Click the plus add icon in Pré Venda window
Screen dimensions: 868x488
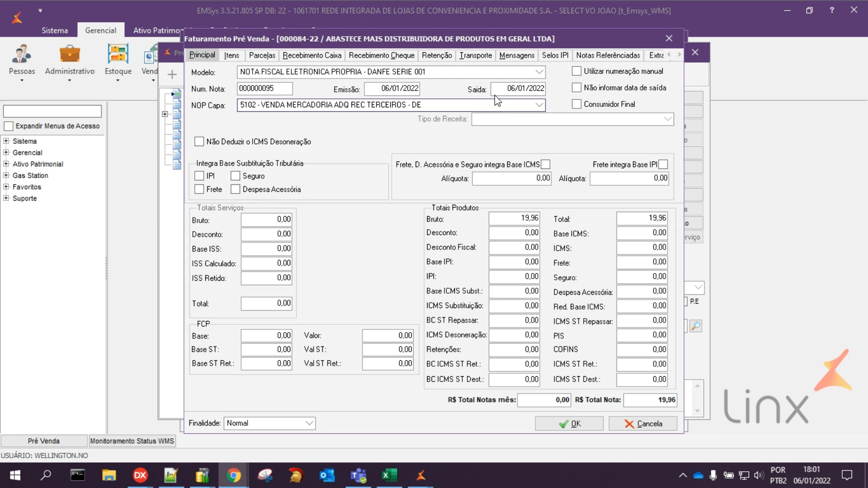pyautogui.click(x=172, y=75)
